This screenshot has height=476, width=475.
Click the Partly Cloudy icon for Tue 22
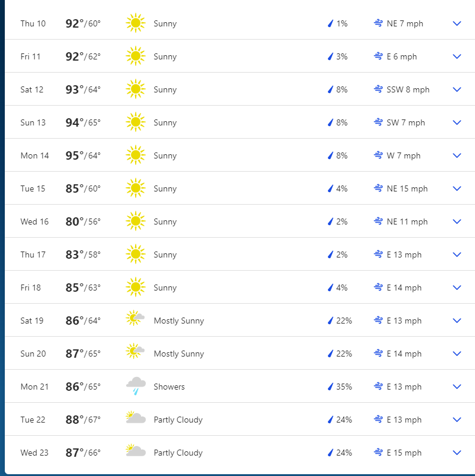click(x=135, y=419)
